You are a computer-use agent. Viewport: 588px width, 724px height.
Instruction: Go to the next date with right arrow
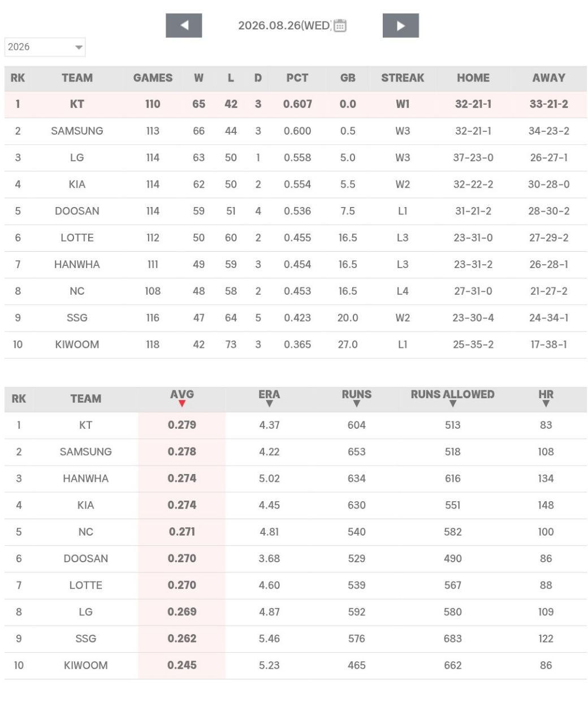[400, 25]
